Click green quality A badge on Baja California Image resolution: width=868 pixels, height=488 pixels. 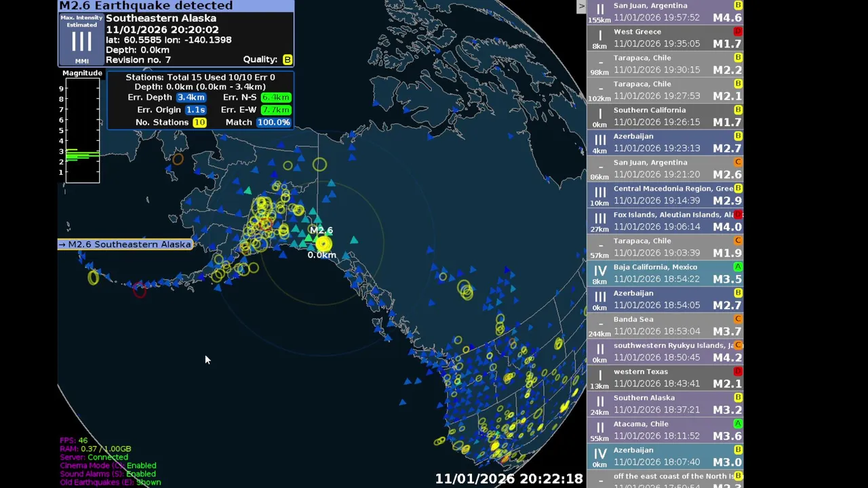pos(738,267)
